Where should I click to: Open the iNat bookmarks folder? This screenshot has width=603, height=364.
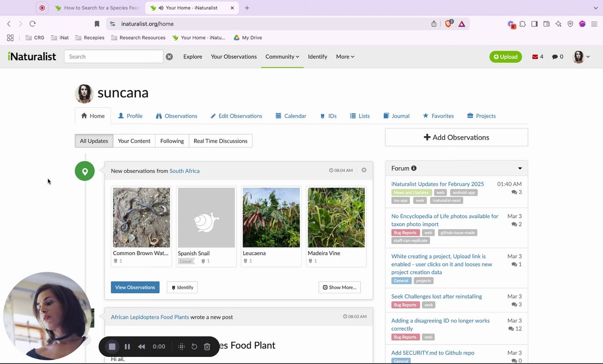click(x=60, y=38)
